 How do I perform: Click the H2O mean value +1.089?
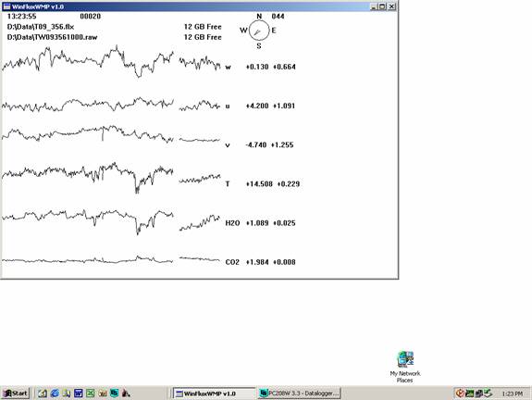257,223
